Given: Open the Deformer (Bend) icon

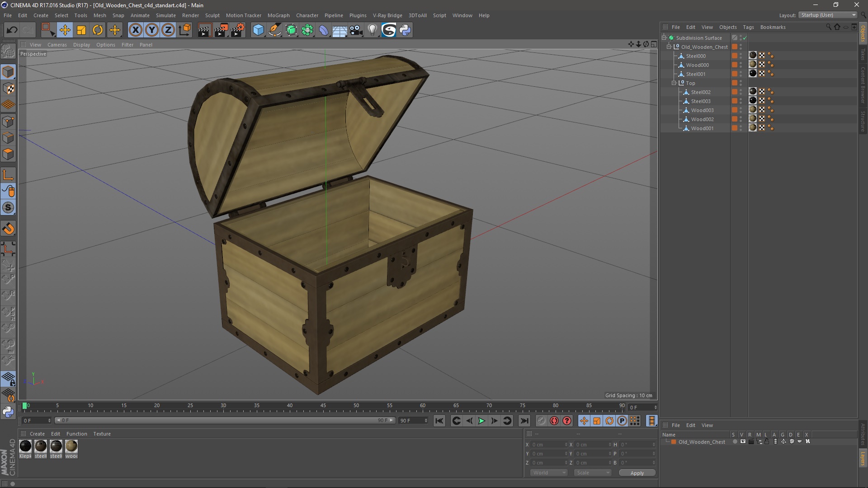Looking at the screenshot, I should (x=324, y=30).
